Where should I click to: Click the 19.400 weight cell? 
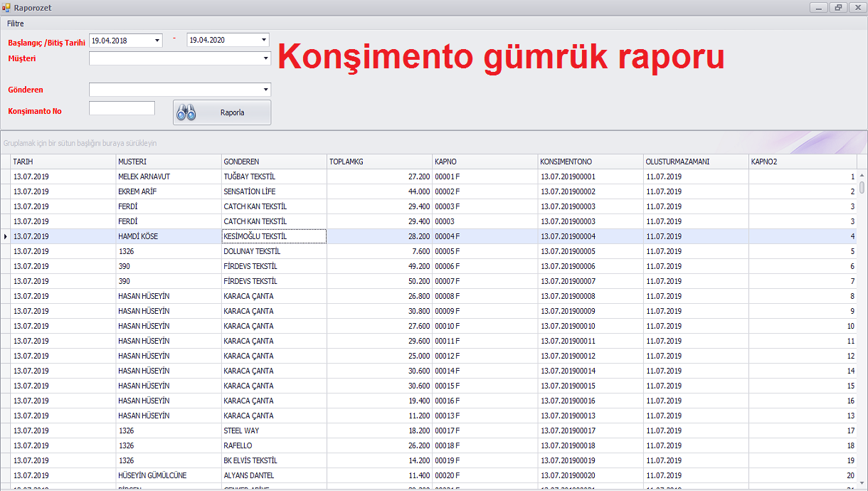(x=379, y=401)
